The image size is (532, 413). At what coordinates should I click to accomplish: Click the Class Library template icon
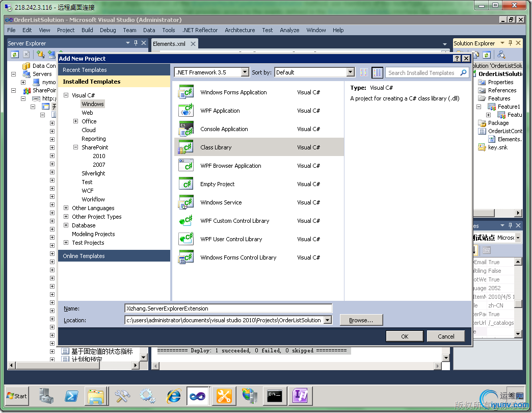pyautogui.click(x=186, y=147)
